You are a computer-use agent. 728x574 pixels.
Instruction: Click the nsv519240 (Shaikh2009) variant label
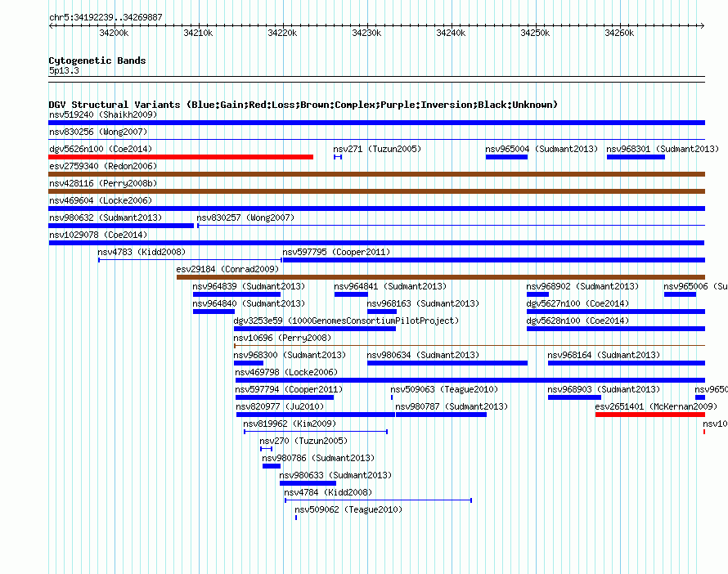point(103,114)
